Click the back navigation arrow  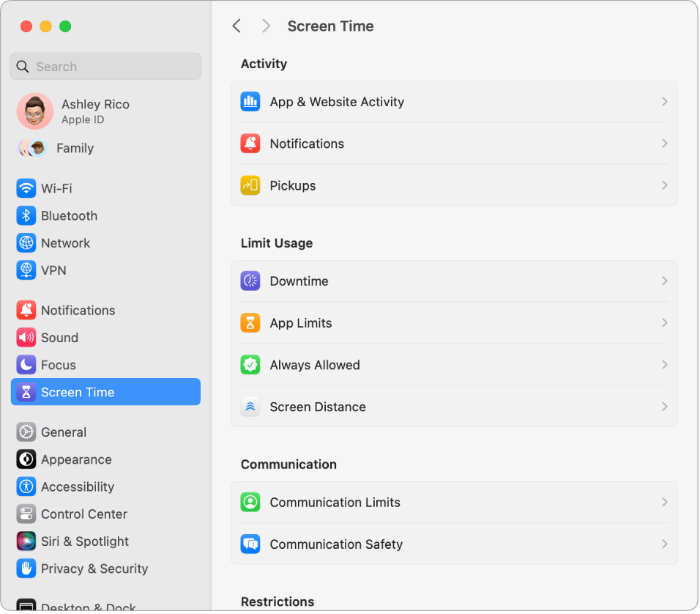tap(237, 26)
